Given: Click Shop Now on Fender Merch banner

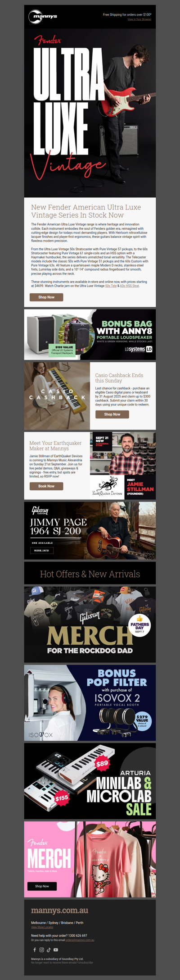Looking at the screenshot, I should pyautogui.click(x=42, y=886).
